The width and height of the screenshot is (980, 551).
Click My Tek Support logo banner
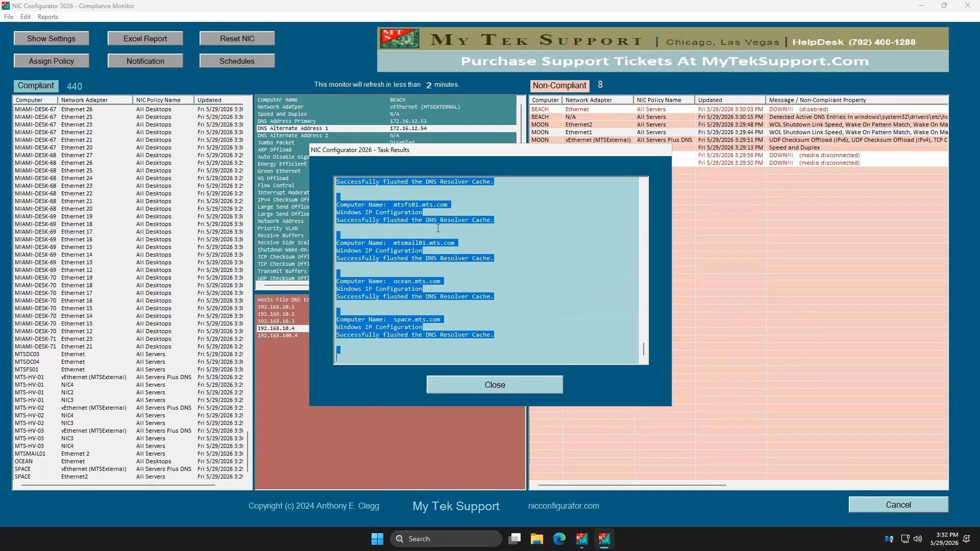663,49
